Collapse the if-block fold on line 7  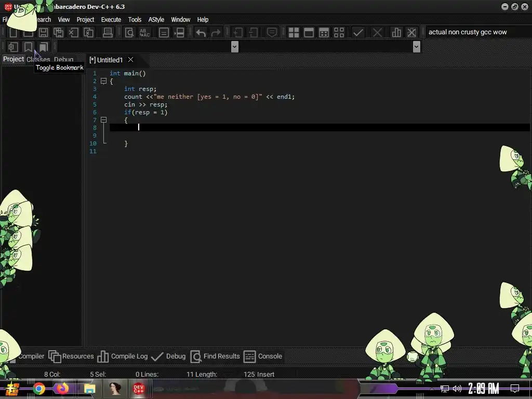(104, 120)
